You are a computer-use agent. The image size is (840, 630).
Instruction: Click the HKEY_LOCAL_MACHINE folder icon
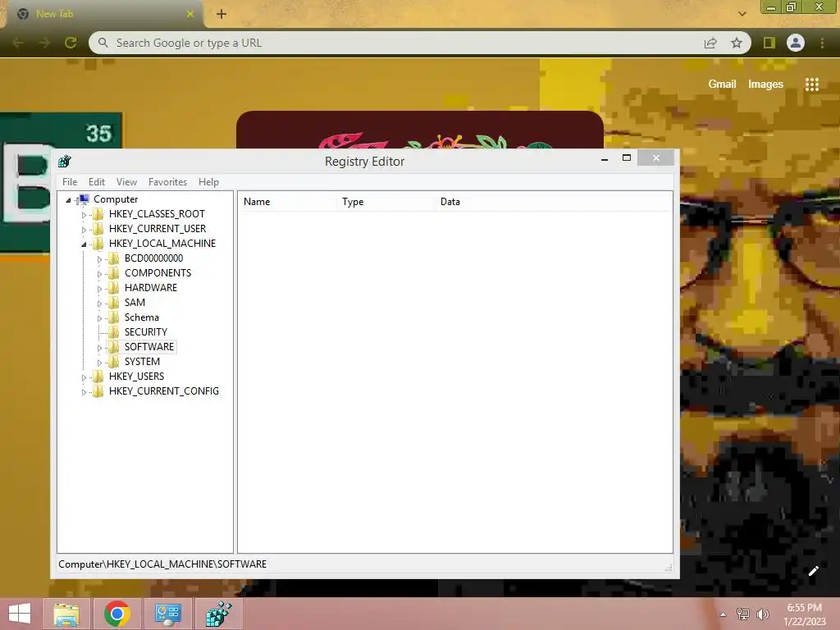coord(98,244)
